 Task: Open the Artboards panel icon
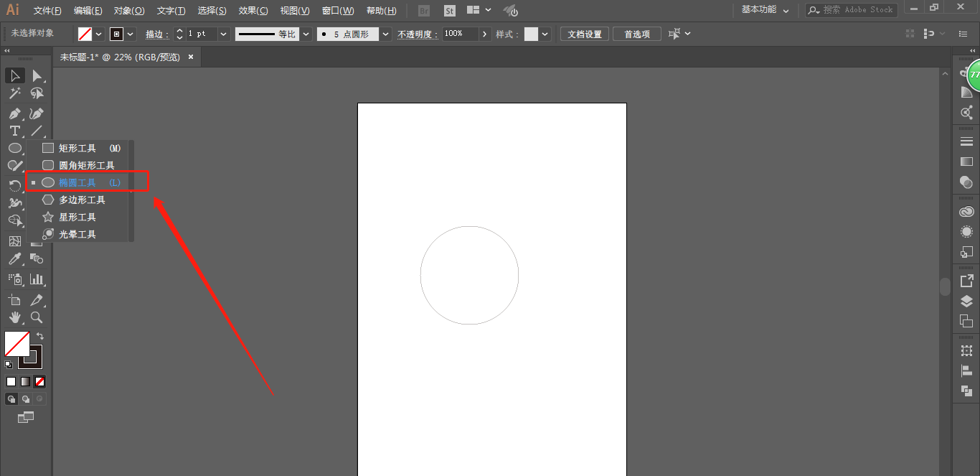pyautogui.click(x=966, y=321)
